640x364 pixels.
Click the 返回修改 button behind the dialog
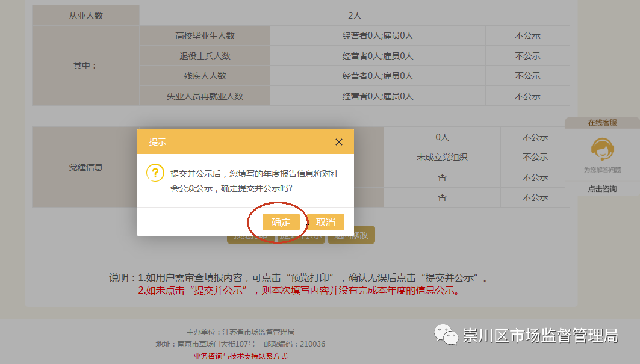[x=352, y=235]
